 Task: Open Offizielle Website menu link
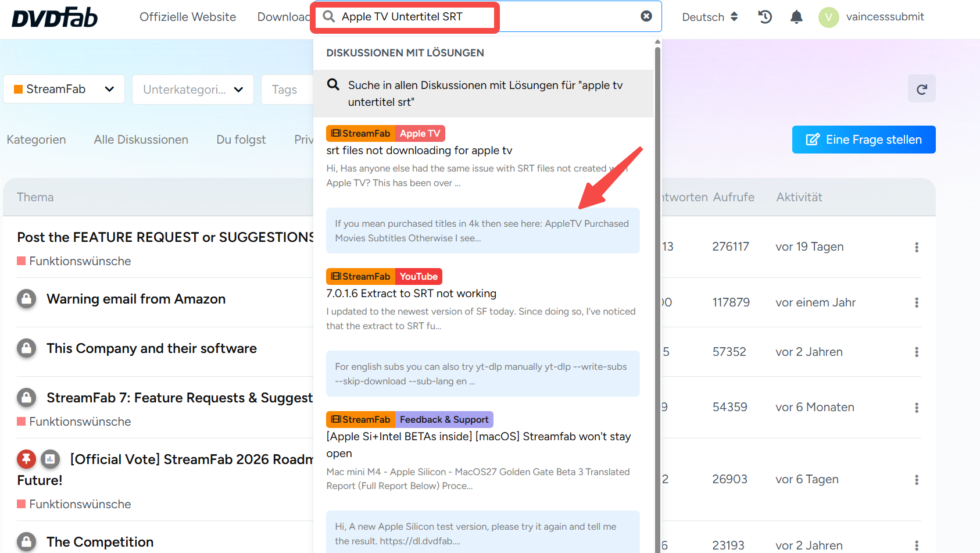188,17
